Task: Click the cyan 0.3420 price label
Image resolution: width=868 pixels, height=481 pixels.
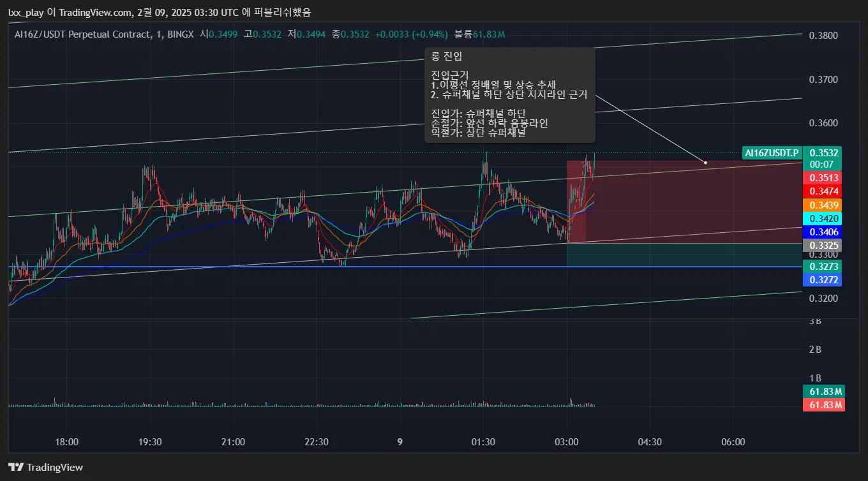Action: (823, 219)
